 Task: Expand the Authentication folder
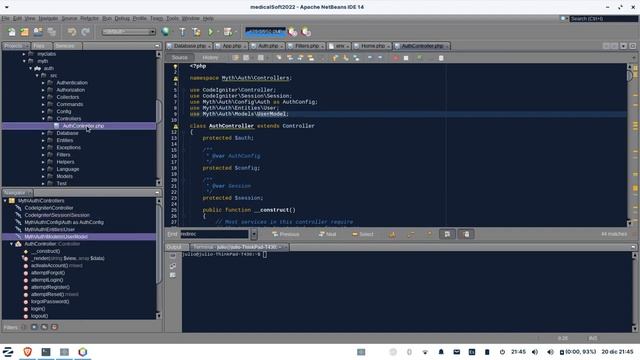43,83
